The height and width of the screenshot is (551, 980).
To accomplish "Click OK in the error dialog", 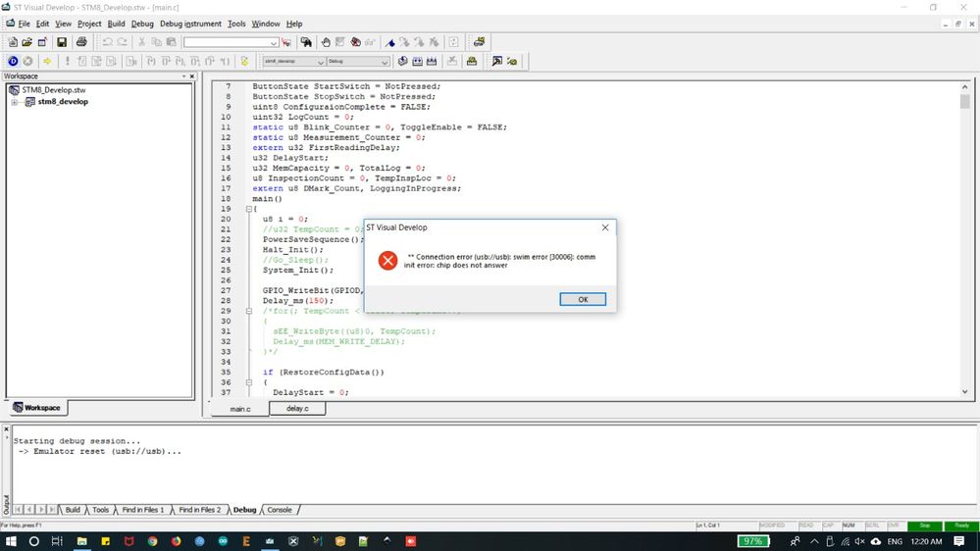I will click(583, 299).
